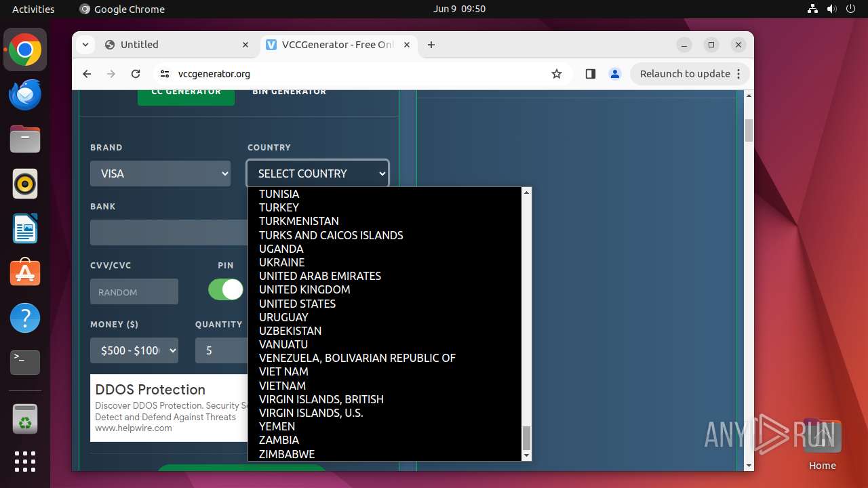Click the country list scroll-down arrow
The height and width of the screenshot is (488, 868).
coord(526,456)
